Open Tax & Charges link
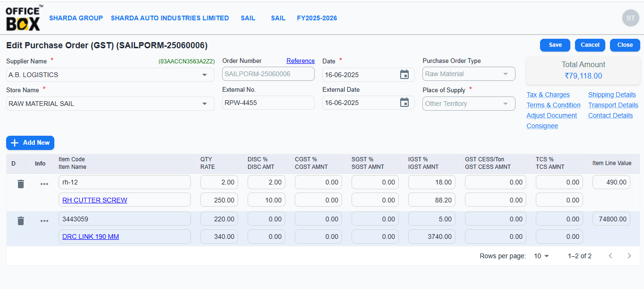 click(x=548, y=95)
